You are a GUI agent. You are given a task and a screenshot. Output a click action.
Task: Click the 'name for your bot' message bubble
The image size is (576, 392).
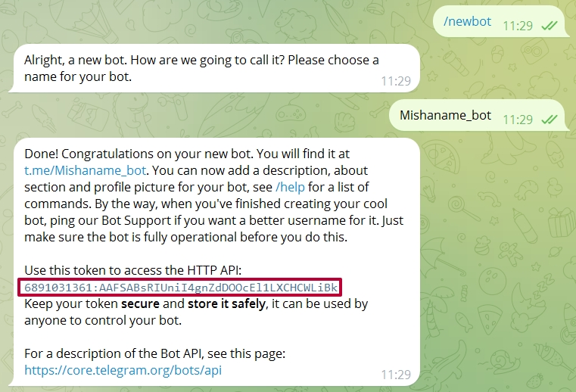click(215, 68)
